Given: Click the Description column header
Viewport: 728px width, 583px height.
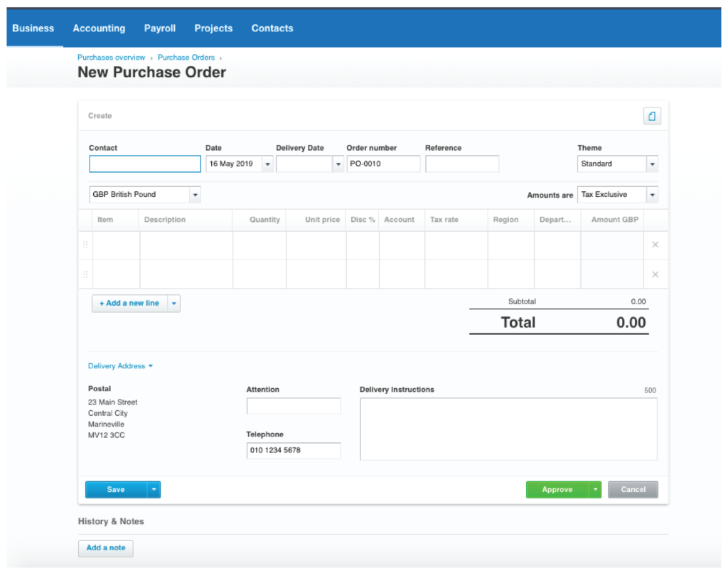Looking at the screenshot, I should click(x=165, y=220).
